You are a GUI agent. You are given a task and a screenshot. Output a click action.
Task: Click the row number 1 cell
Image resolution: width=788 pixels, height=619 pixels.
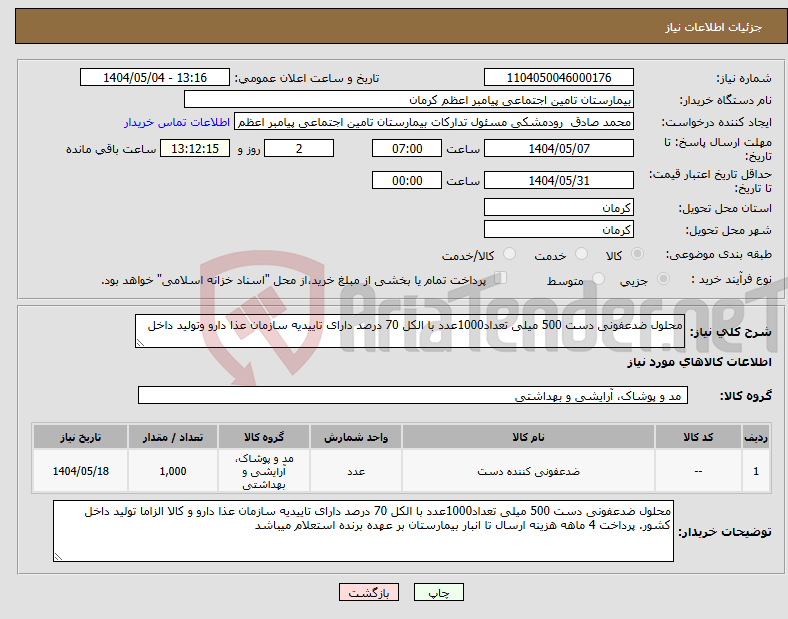756,471
